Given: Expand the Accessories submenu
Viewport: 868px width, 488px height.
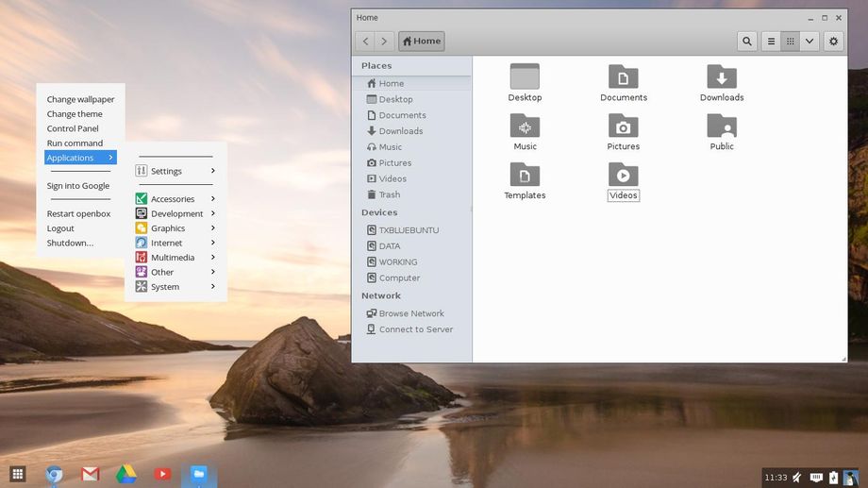Looking at the screenshot, I should (x=175, y=199).
